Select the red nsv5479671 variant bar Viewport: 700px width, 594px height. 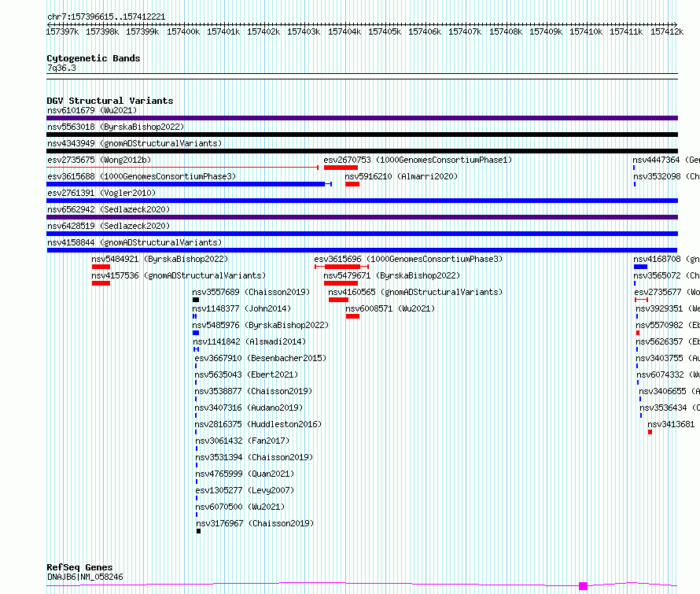[341, 283]
